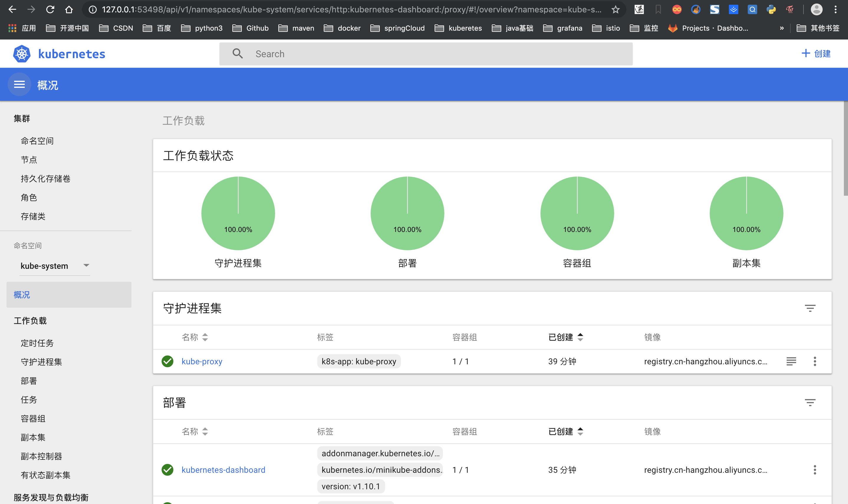
Task: Open the GitLab Projects Dashboard bookmark
Action: [708, 28]
